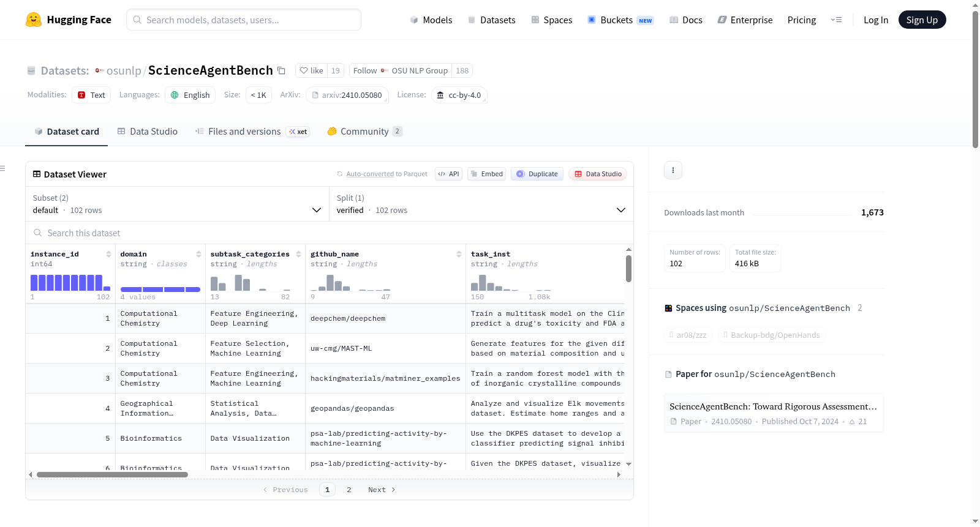Open the left sidebar toggle icon
Viewport: 980px width, 527px height.
(x=2, y=168)
